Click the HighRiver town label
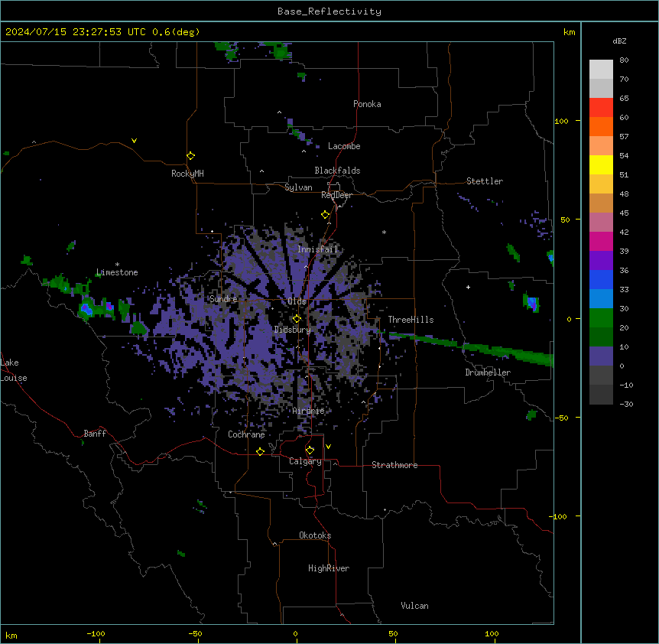The image size is (659, 644). coord(329,568)
